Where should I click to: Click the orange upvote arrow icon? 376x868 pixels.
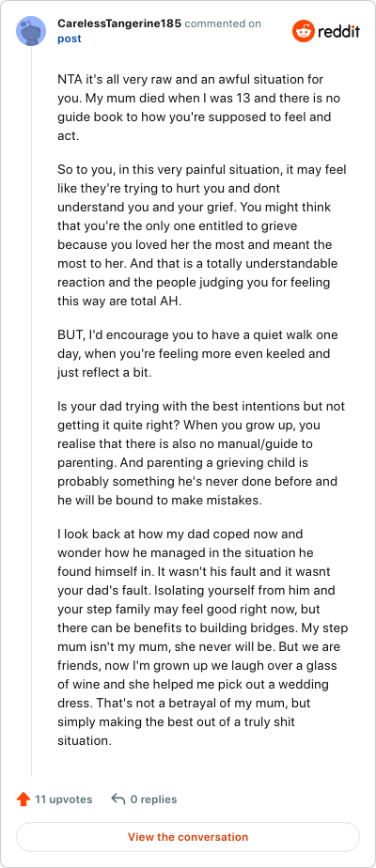point(23,799)
